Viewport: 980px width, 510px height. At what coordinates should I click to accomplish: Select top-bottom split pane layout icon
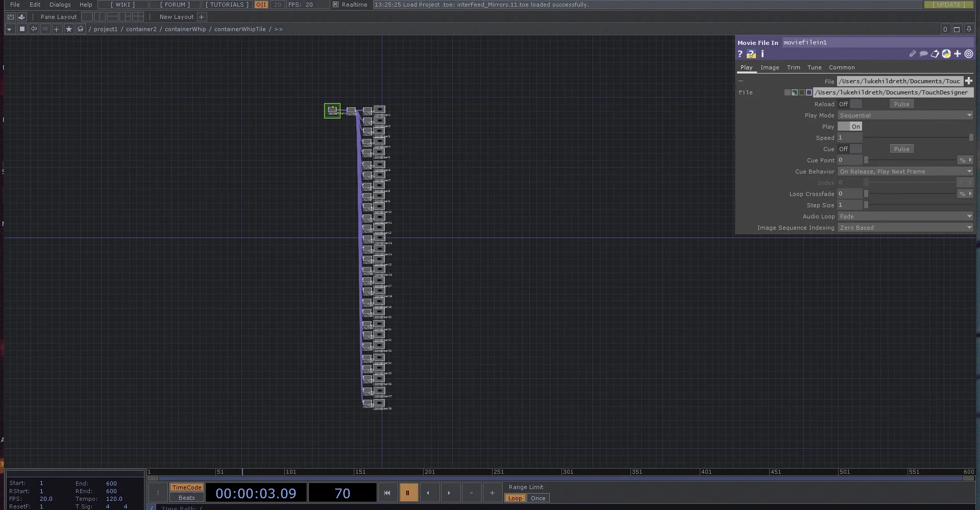click(113, 17)
